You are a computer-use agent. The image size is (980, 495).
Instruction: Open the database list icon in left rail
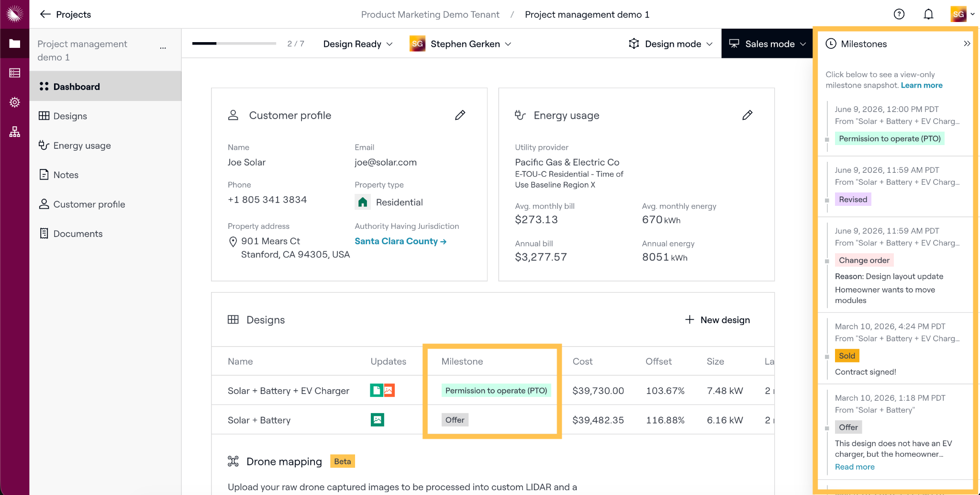[x=15, y=73]
